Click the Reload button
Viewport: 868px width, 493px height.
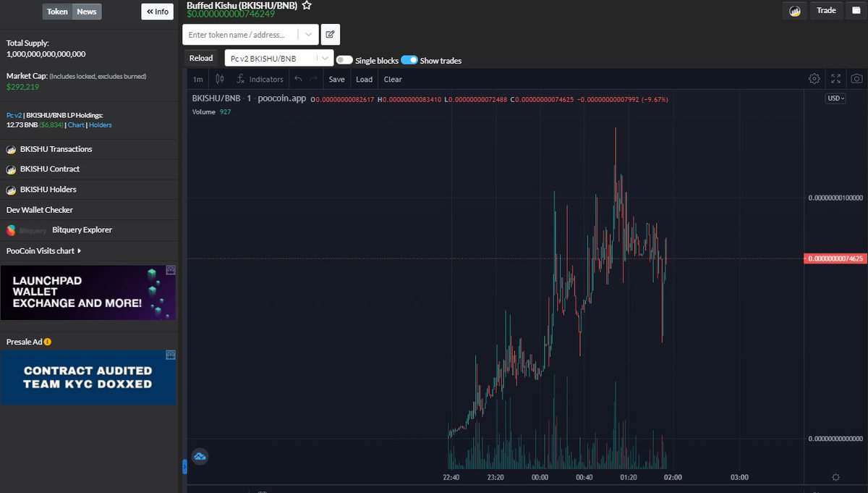click(201, 58)
